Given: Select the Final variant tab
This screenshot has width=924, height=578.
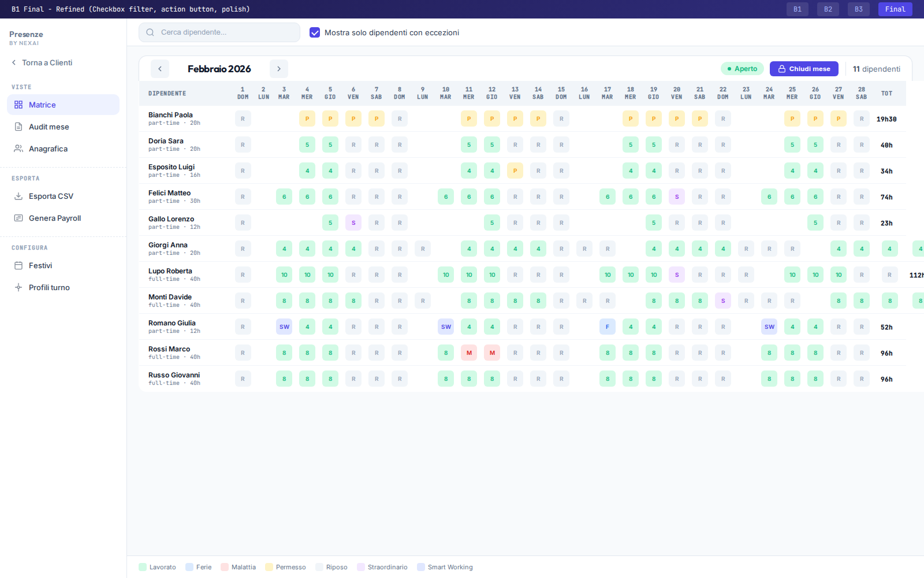Looking at the screenshot, I should (895, 9).
